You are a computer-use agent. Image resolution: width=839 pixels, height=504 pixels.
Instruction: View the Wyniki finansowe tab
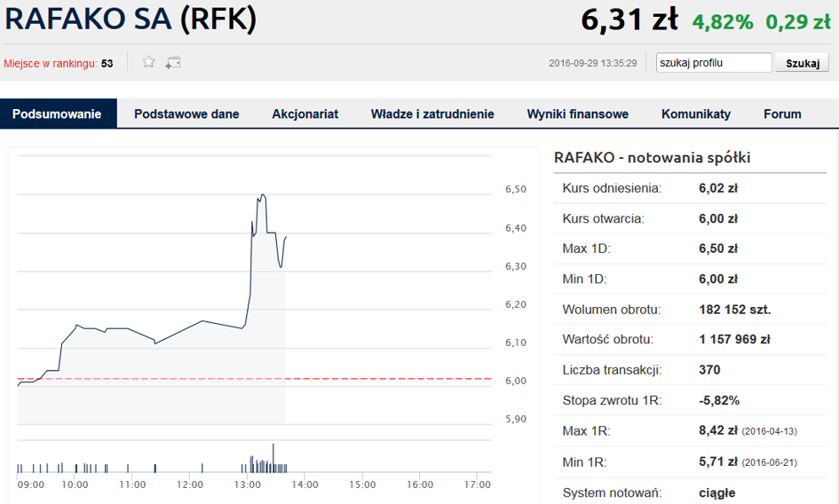point(577,114)
